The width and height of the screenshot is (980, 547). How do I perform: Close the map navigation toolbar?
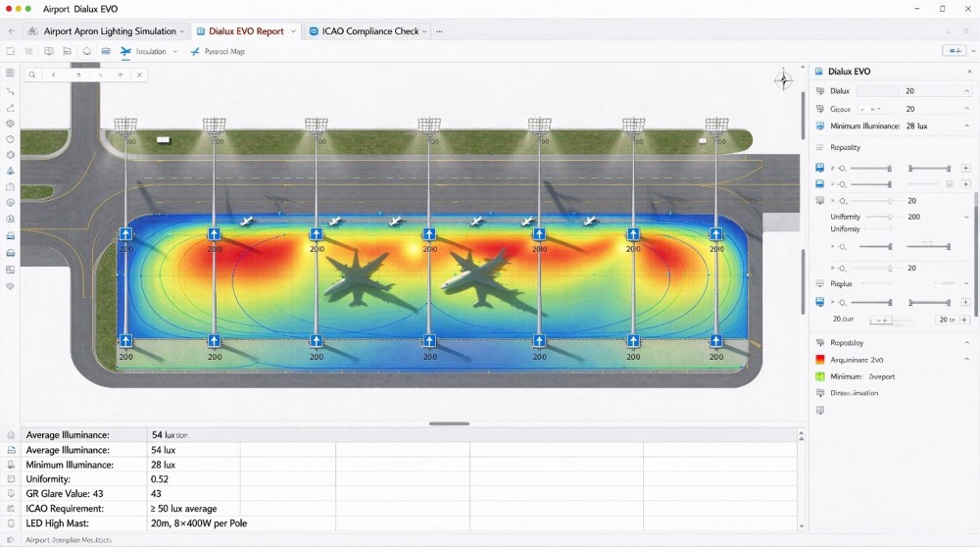[x=139, y=75]
